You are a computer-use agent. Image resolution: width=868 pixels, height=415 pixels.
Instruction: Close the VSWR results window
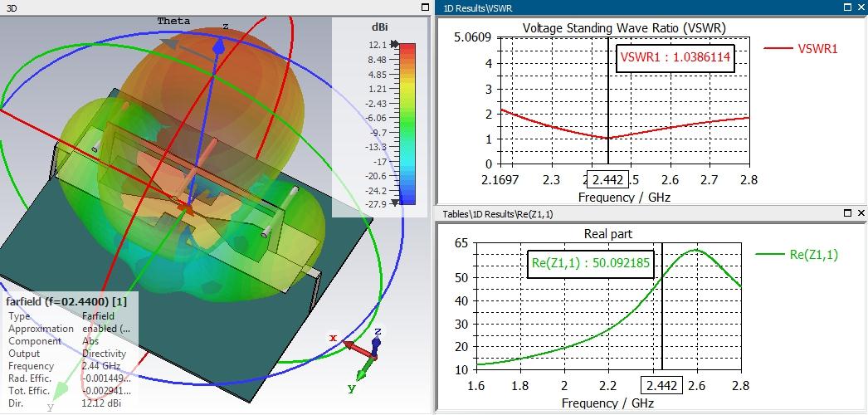pos(861,7)
